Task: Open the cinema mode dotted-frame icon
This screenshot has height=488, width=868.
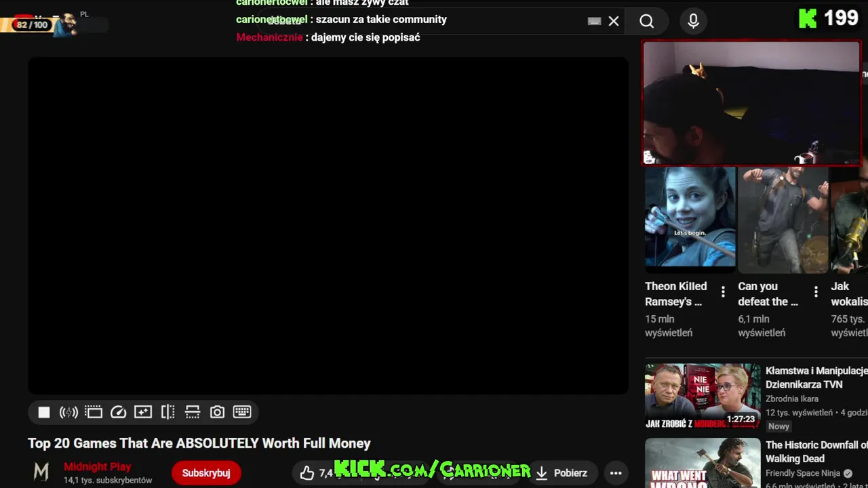Action: tap(94, 412)
